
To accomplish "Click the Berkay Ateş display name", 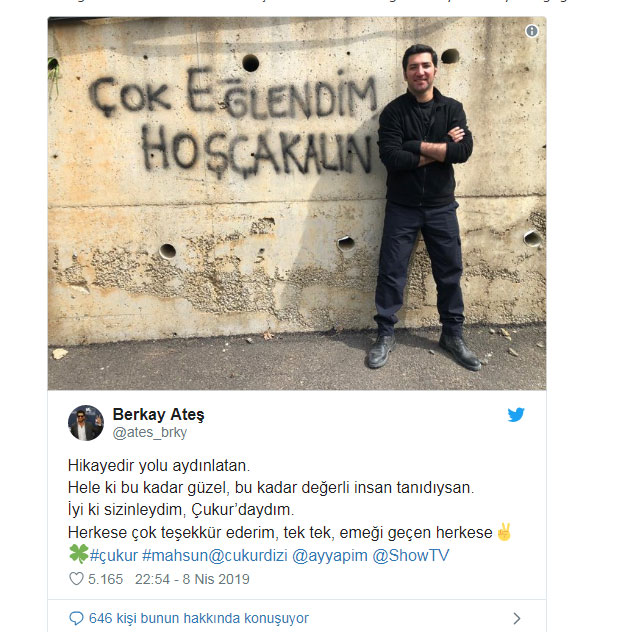I will pyautogui.click(x=158, y=414).
